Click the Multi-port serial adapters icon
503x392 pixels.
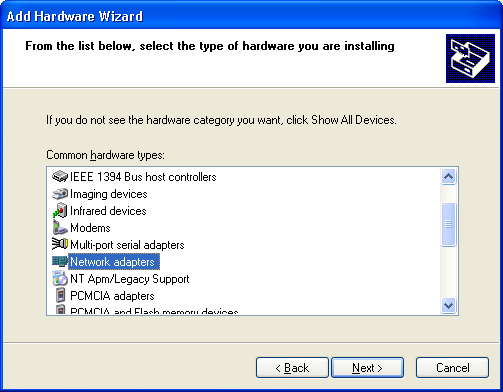(60, 244)
